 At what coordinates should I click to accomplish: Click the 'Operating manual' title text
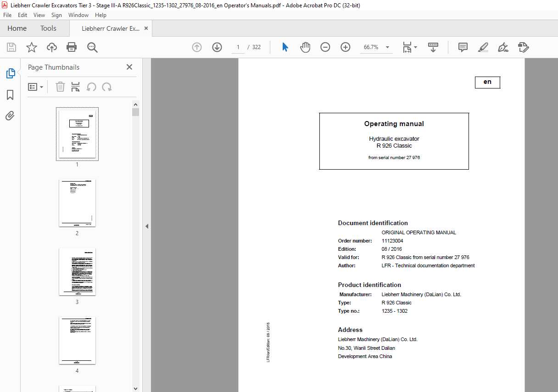point(394,124)
